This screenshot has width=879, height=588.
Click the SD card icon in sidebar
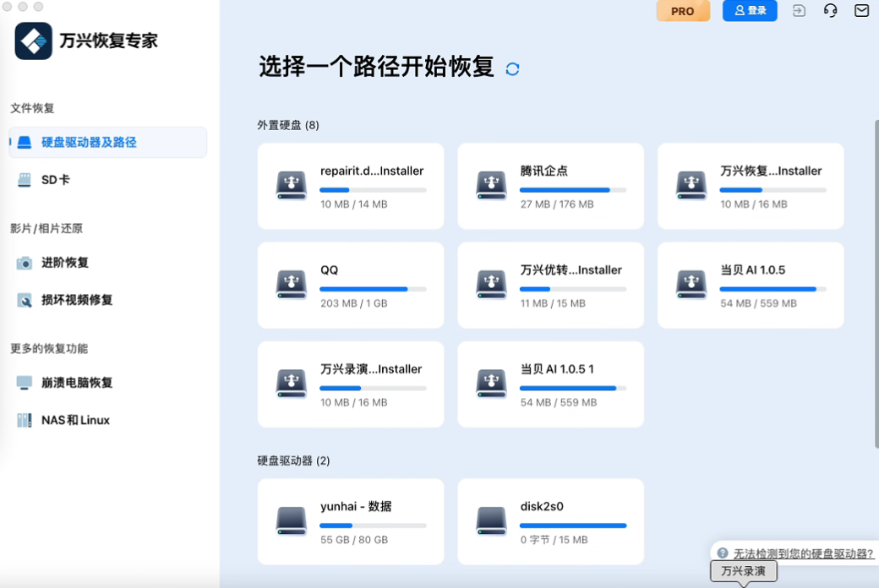pos(25,180)
